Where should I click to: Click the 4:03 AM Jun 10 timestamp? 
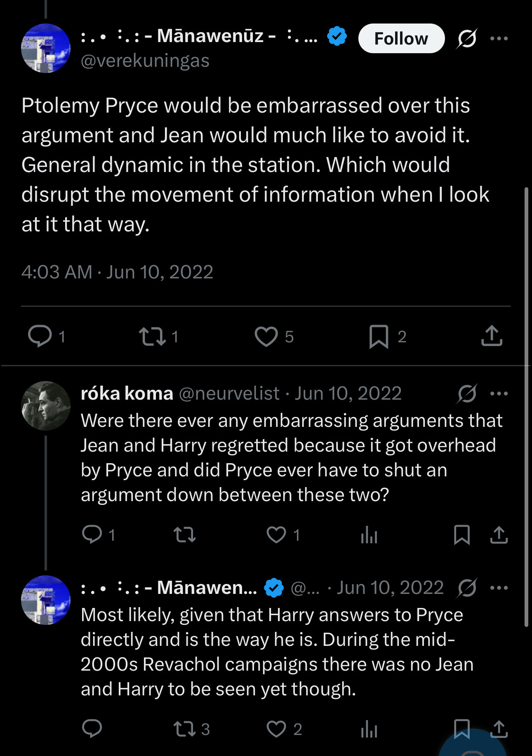click(x=117, y=272)
